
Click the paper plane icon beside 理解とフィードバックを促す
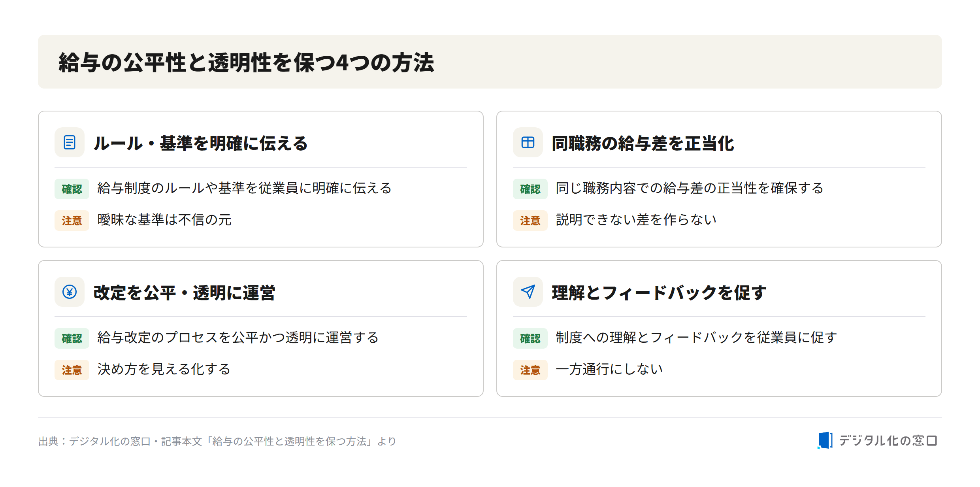pyautogui.click(x=528, y=292)
